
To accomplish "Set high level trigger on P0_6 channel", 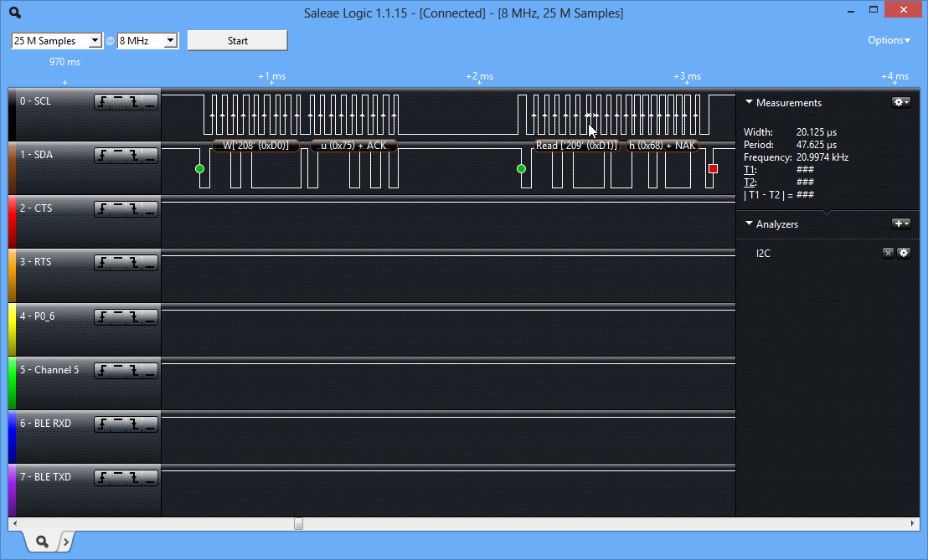I will 118,317.
